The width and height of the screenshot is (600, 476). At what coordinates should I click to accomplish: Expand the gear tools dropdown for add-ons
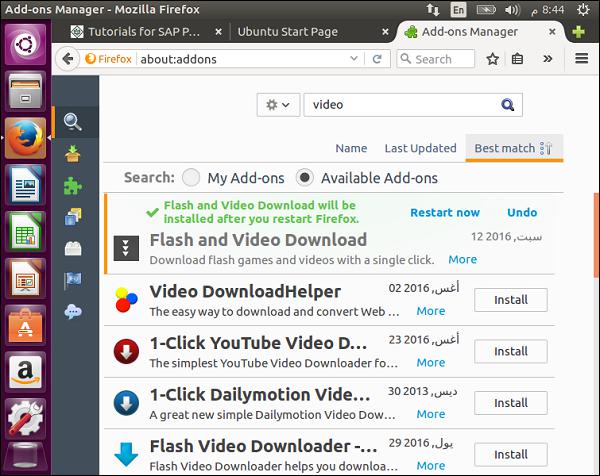tap(277, 104)
